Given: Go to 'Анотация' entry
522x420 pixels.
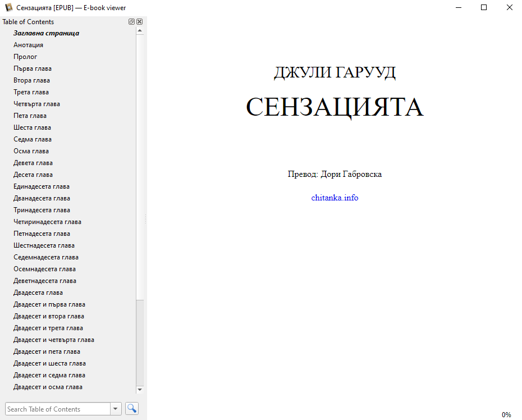Looking at the screenshot, I should coord(28,44).
